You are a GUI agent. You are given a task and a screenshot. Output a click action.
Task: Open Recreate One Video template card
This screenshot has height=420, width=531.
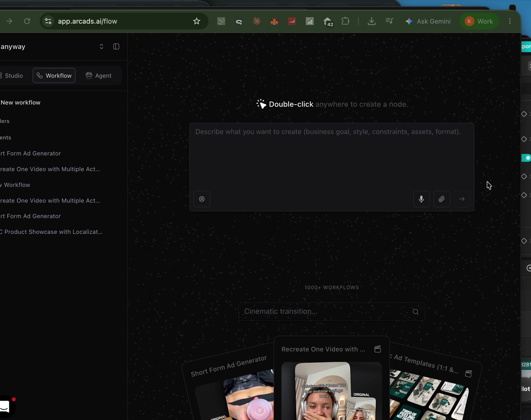click(332, 378)
